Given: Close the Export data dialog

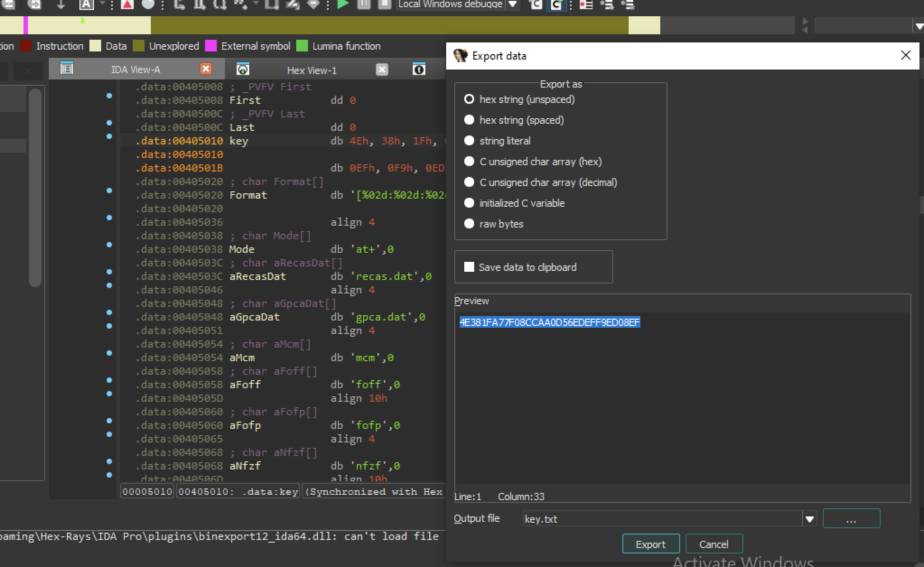Looking at the screenshot, I should [x=905, y=55].
